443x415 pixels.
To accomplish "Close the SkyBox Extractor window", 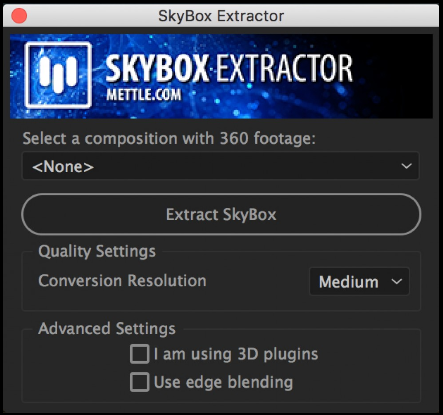I will click(x=19, y=16).
